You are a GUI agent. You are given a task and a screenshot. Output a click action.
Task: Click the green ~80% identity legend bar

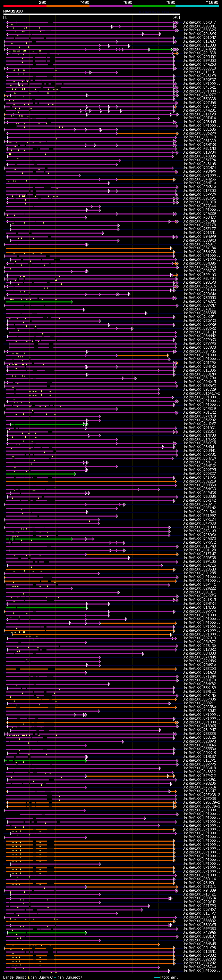pyautogui.click(x=154, y=6)
